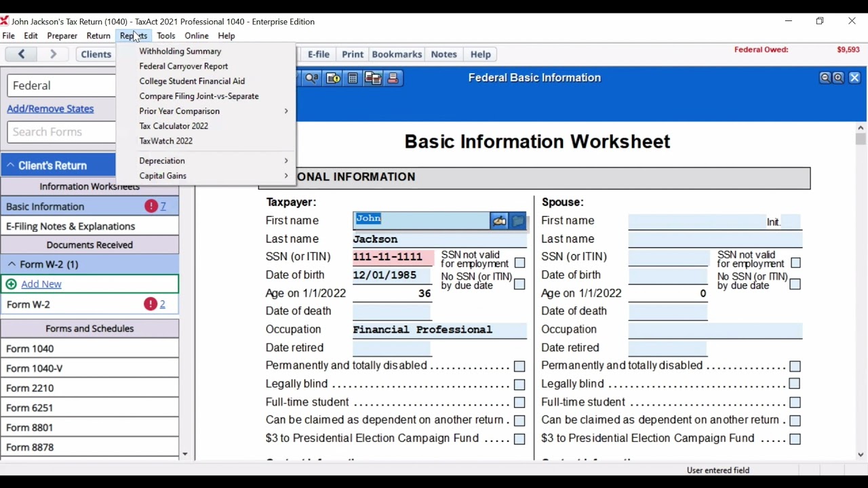Viewport: 868px width, 488px height.
Task: Click the Add New link
Action: pyautogui.click(x=41, y=284)
